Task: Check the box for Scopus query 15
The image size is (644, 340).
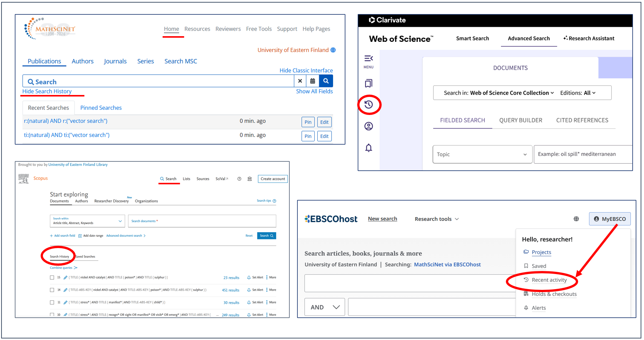Action: (x=52, y=277)
